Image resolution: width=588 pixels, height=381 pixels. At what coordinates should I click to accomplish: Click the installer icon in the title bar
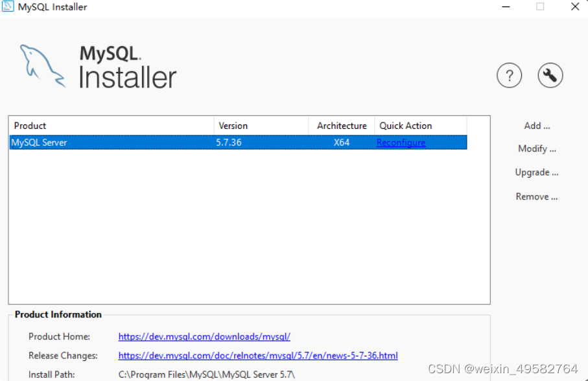(x=9, y=6)
